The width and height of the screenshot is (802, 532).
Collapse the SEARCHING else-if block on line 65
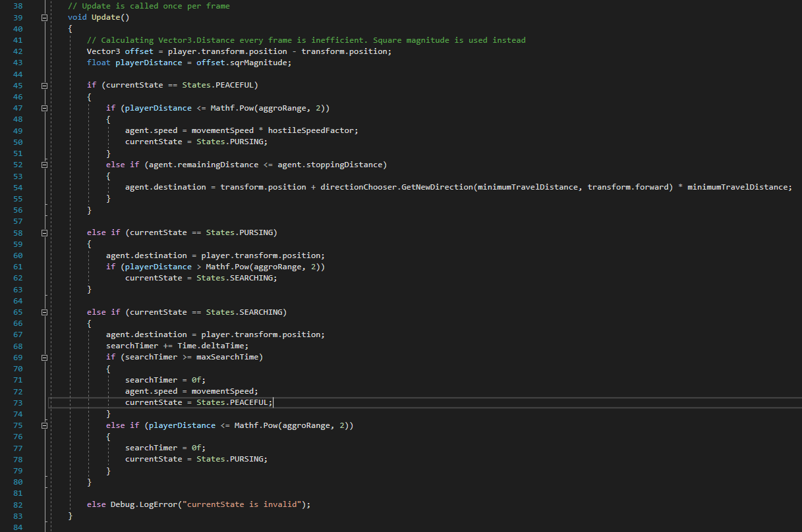point(44,311)
